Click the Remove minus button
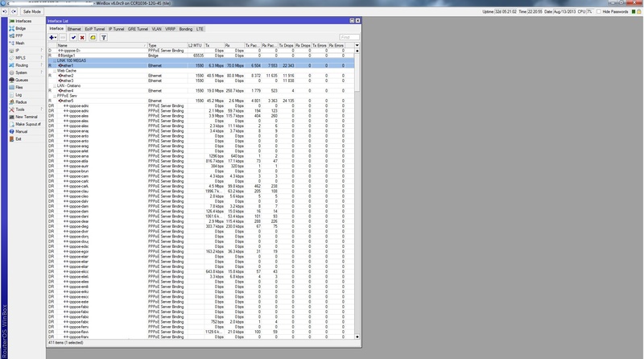The width and height of the screenshot is (644, 359). point(63,37)
